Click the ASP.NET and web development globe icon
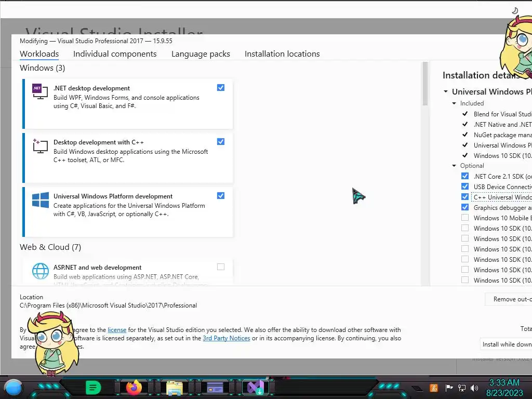This screenshot has height=399, width=532. tap(41, 271)
